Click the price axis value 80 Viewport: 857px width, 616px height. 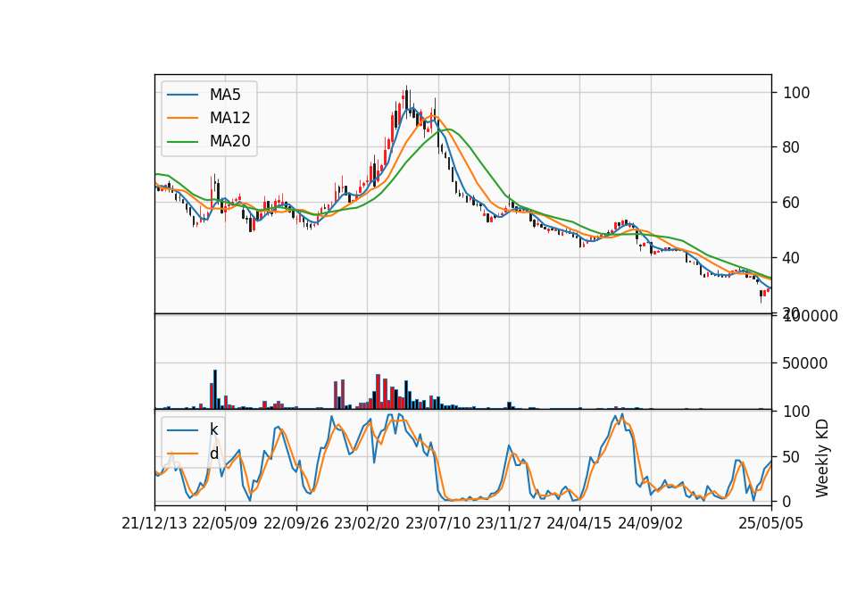coord(792,147)
